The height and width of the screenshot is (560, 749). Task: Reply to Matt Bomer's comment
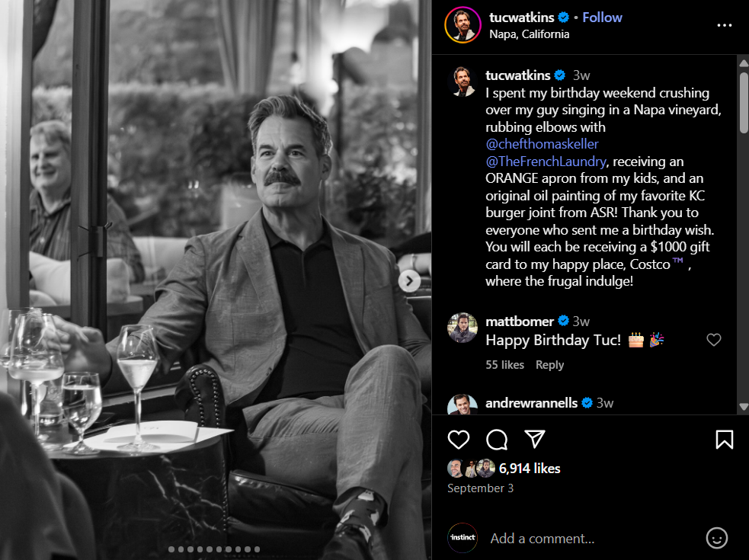[549, 365]
